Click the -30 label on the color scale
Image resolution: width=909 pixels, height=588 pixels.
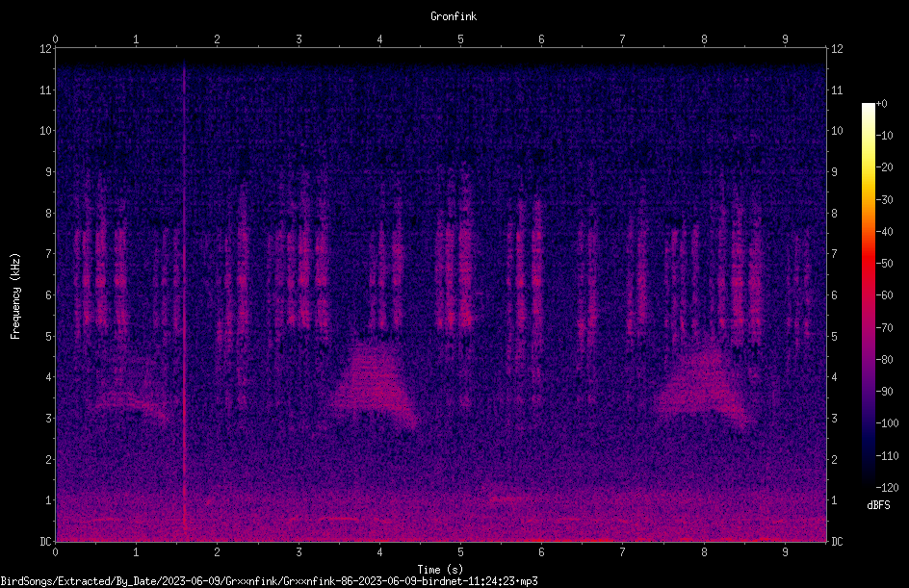(884, 200)
